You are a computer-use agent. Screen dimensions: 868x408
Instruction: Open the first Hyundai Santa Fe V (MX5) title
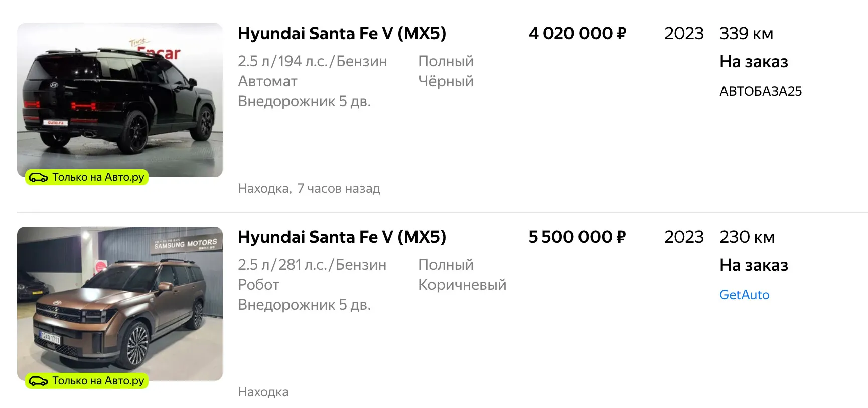point(342,34)
